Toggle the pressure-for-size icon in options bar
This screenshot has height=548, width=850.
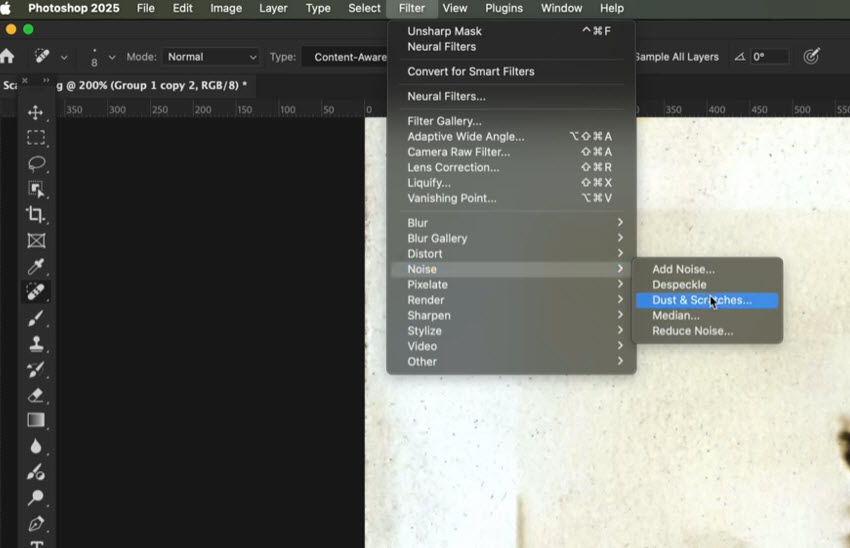[812, 57]
